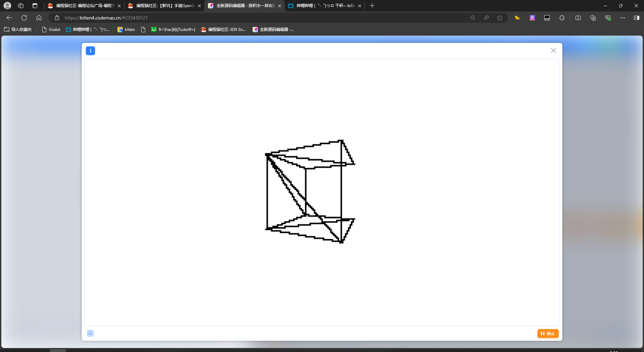This screenshot has height=352, width=644.
Task: Open the Collections icon
Action: [x=593, y=18]
